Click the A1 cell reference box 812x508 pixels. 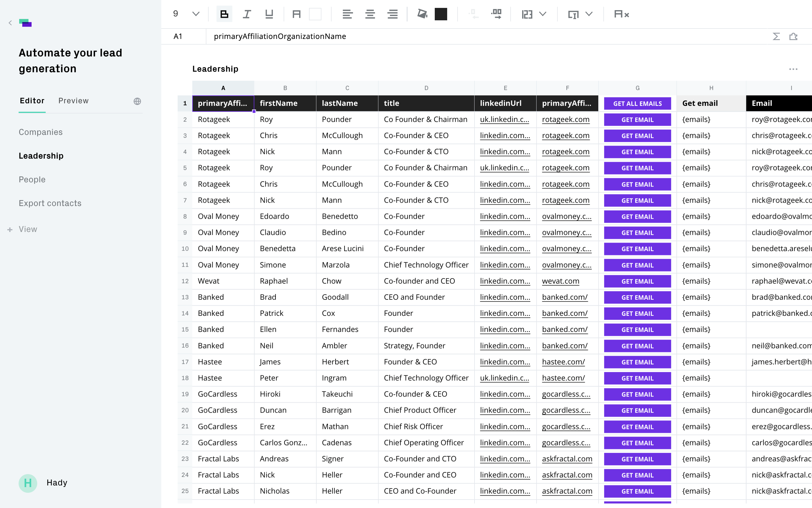[183, 36]
